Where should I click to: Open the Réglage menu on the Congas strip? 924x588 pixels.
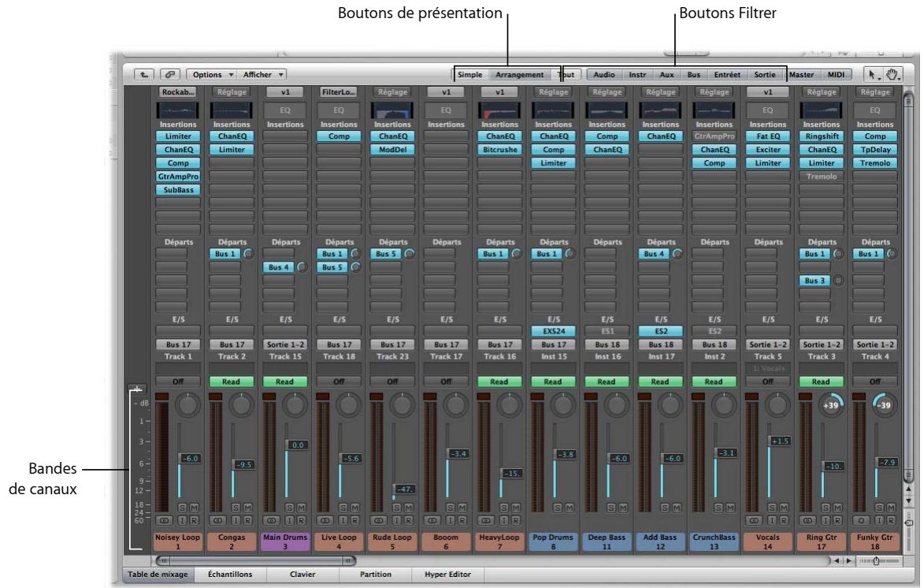click(x=232, y=92)
